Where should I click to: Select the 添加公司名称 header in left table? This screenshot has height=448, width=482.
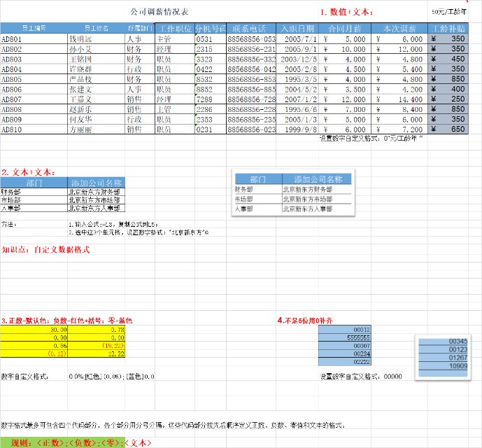click(x=97, y=183)
